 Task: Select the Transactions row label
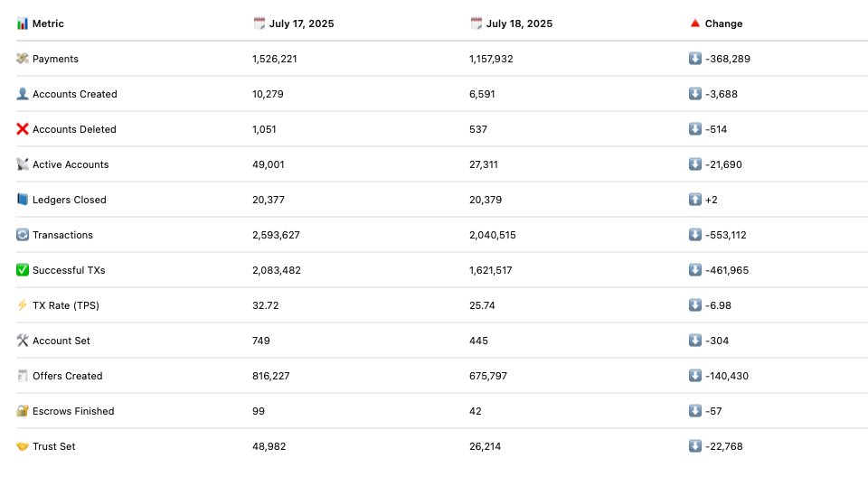pyautogui.click(x=62, y=235)
